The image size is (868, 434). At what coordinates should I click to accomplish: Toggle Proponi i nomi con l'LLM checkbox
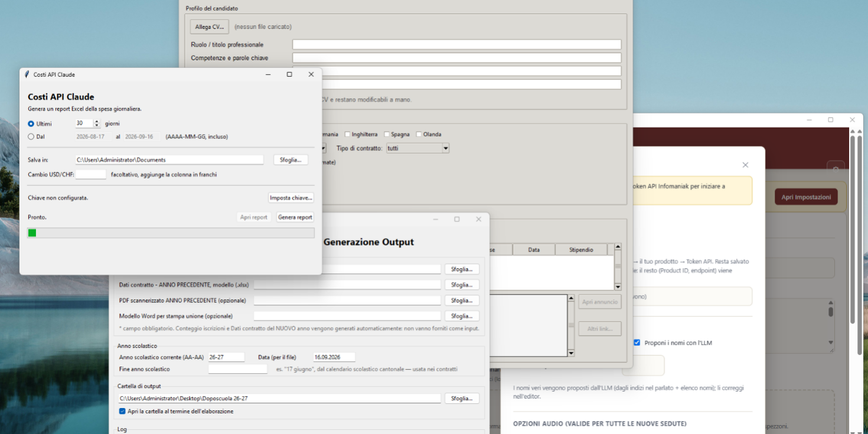point(637,342)
